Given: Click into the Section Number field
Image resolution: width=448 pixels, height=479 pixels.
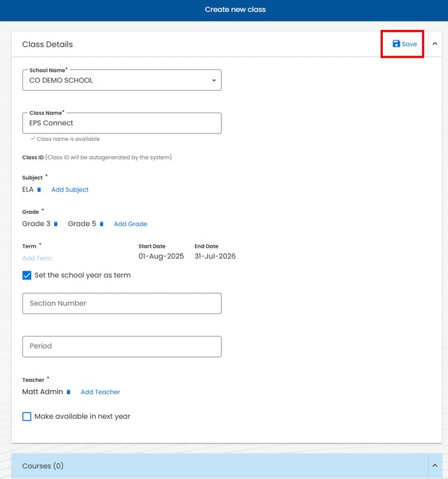Looking at the screenshot, I should (122, 303).
